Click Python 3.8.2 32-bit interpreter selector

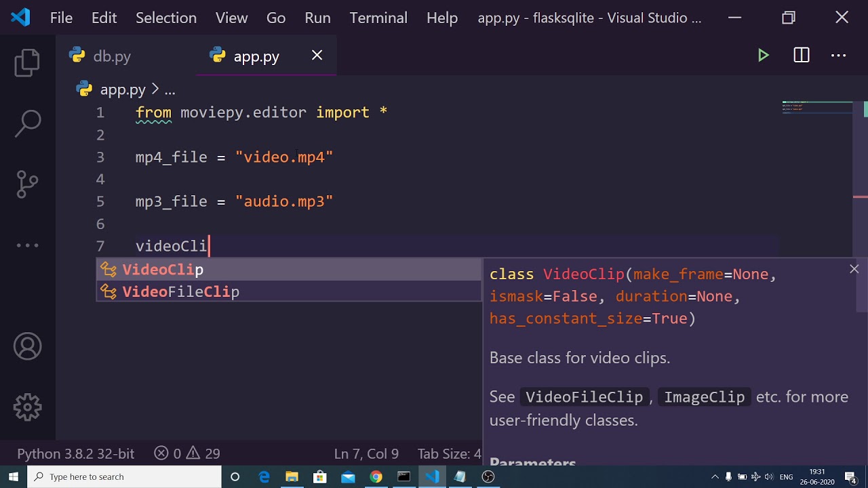76,453
